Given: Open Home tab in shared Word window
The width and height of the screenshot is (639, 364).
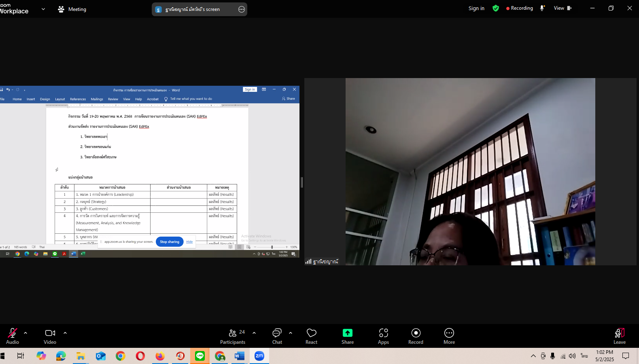Looking at the screenshot, I should pos(17,99).
